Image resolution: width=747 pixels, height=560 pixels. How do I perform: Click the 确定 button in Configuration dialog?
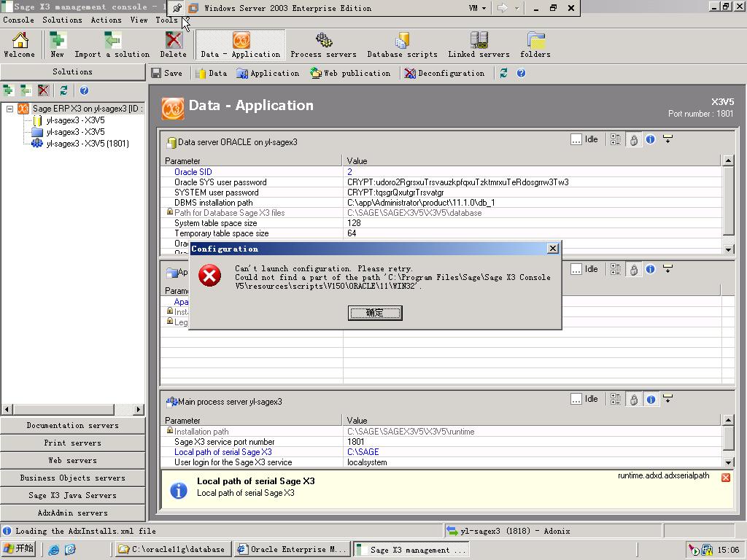374,313
